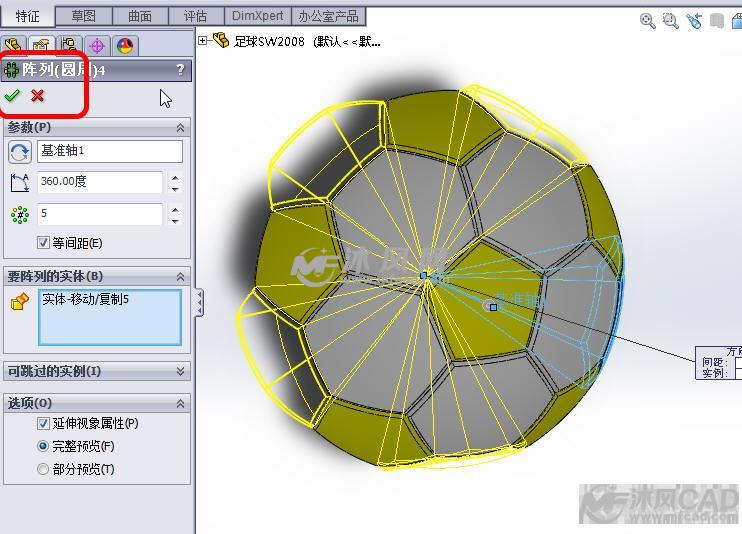Switch to the 评估 tab

tap(196, 16)
